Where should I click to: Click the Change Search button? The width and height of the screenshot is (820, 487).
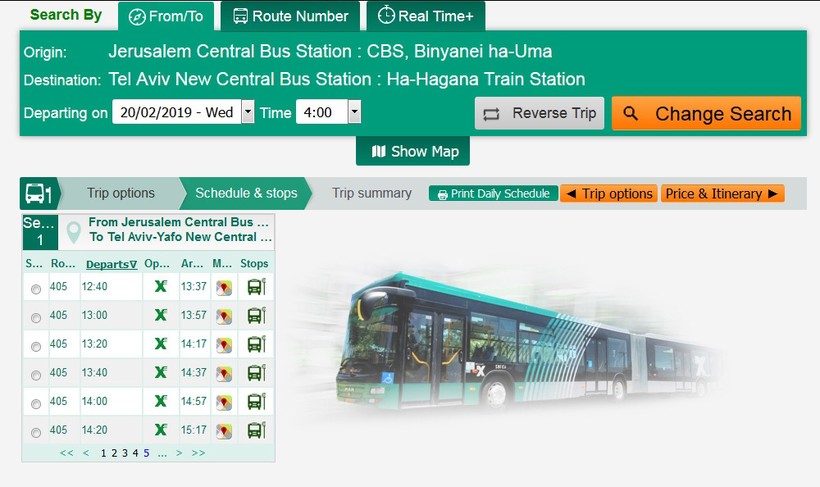coord(706,114)
